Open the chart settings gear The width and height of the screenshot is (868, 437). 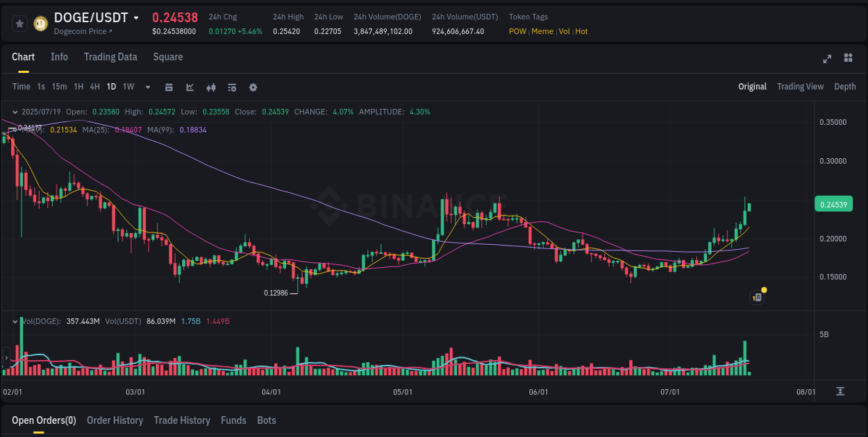(253, 87)
